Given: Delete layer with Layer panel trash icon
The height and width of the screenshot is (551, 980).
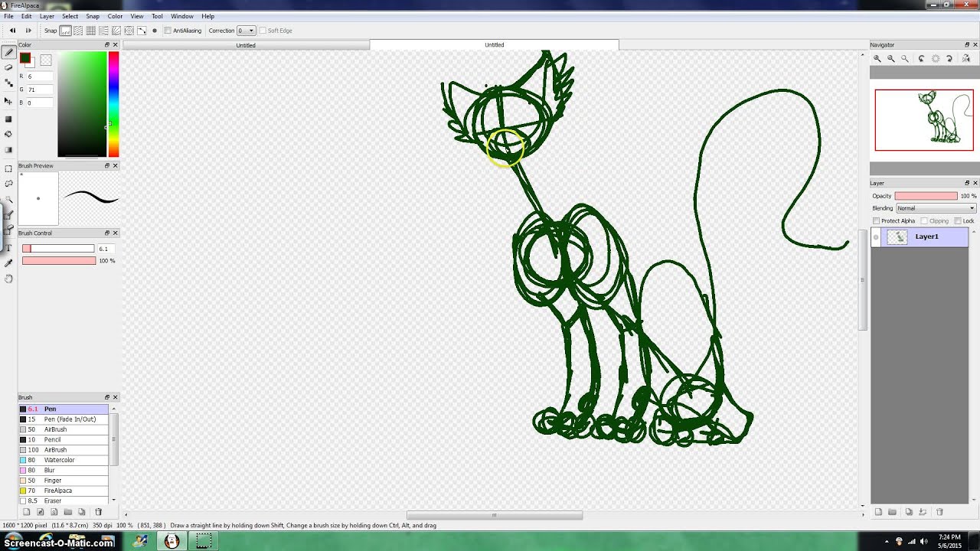Looking at the screenshot, I should [939, 512].
